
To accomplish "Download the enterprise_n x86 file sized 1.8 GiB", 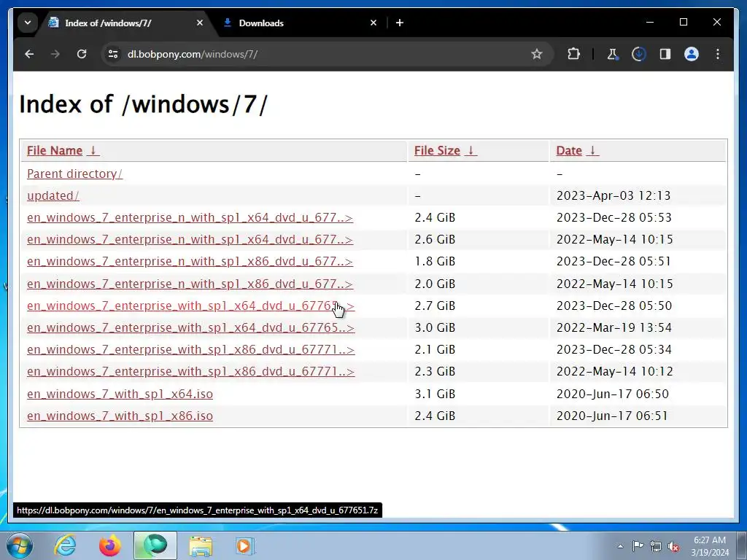I will [x=190, y=262].
